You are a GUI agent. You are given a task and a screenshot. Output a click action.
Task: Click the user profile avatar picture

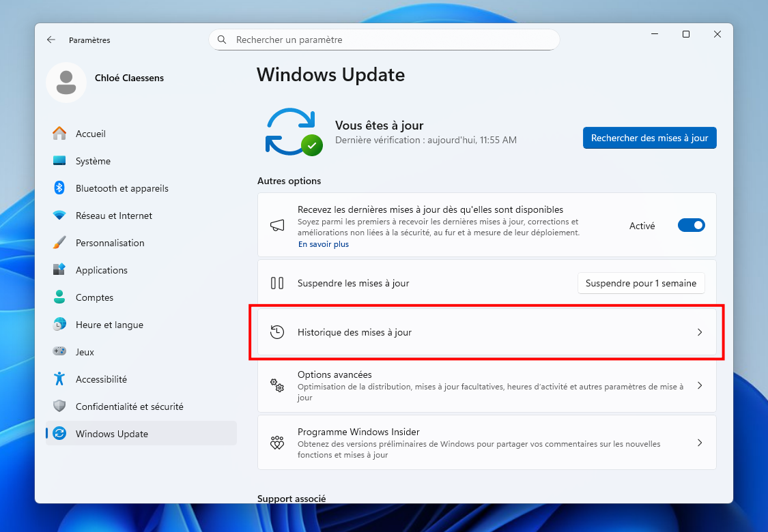click(x=66, y=83)
